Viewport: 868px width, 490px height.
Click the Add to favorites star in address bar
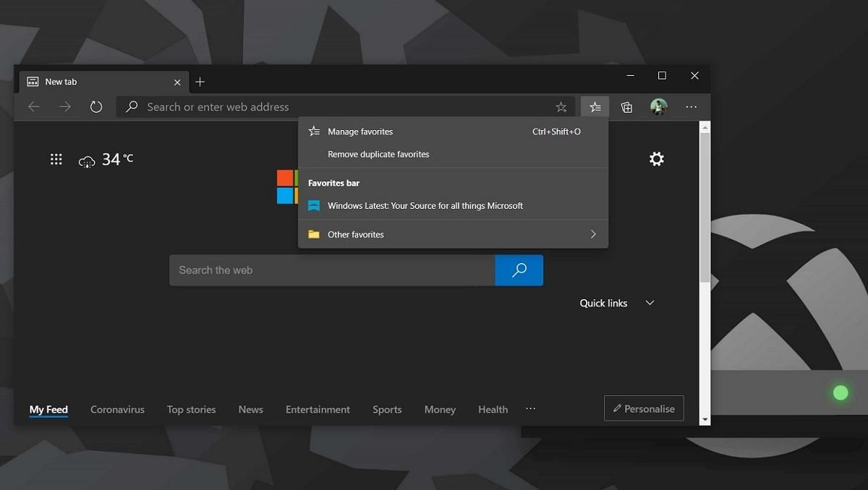point(561,106)
